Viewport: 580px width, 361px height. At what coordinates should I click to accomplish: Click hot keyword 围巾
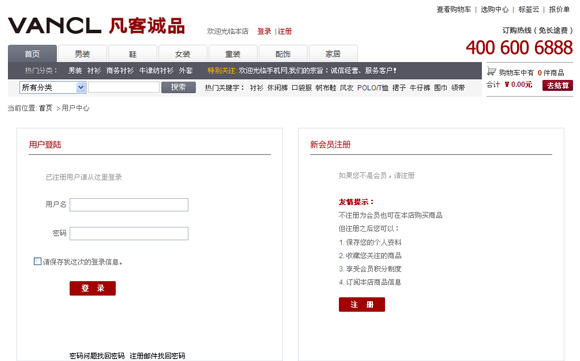coord(441,88)
